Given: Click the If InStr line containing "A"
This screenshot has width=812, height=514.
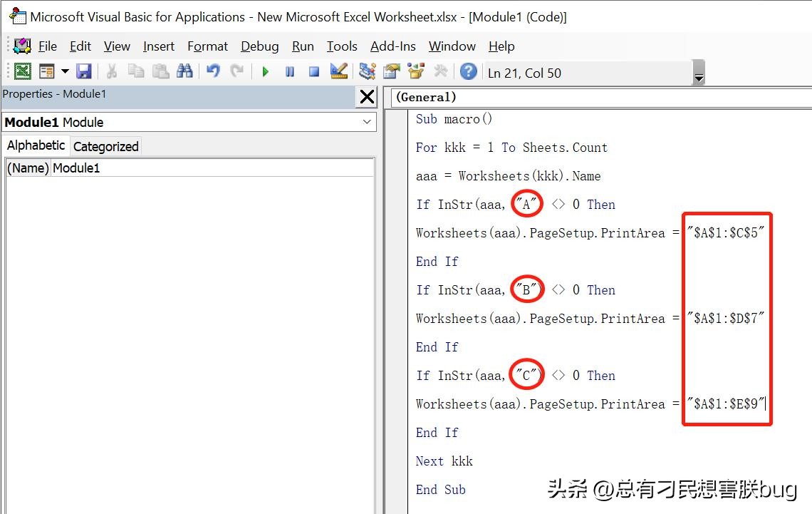Looking at the screenshot, I should pos(515,205).
